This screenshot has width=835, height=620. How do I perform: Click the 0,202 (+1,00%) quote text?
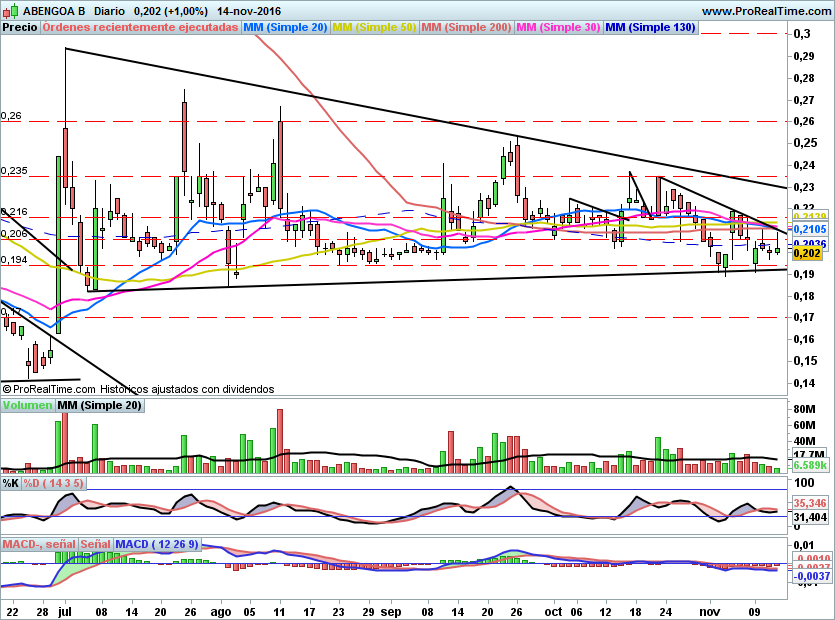[170, 11]
